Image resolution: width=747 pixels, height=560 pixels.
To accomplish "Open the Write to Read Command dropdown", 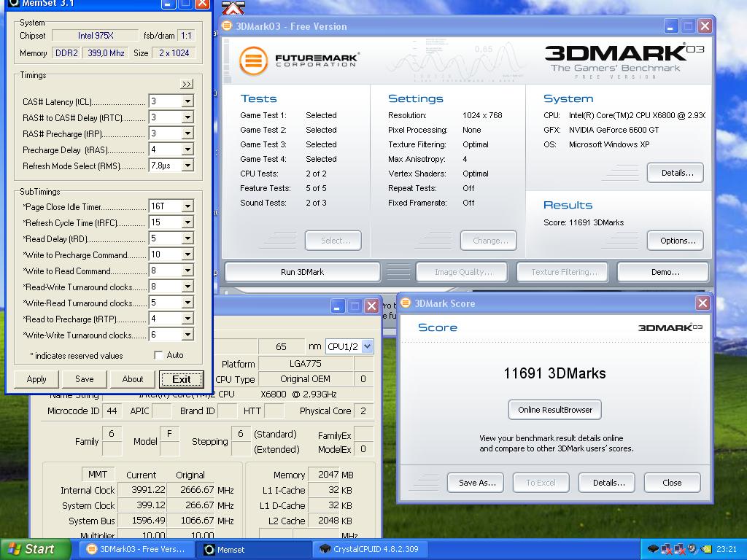I will 187,271.
